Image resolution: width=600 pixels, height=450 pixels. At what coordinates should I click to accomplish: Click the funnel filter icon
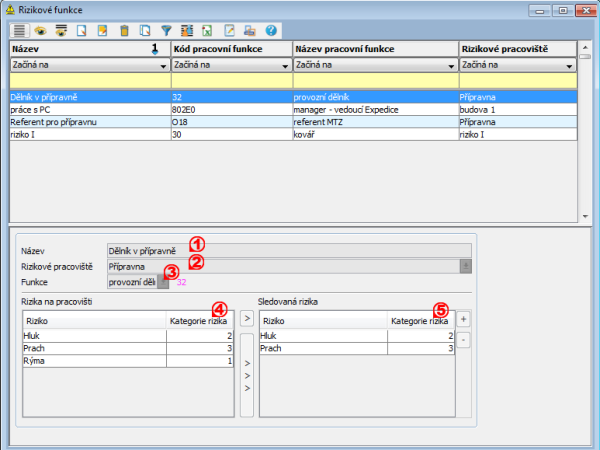tap(166, 31)
